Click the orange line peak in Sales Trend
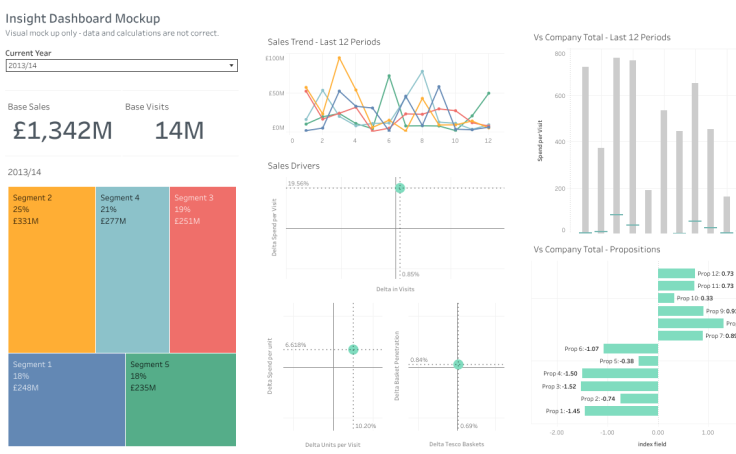The width and height of the screenshot is (736, 454). [x=340, y=58]
